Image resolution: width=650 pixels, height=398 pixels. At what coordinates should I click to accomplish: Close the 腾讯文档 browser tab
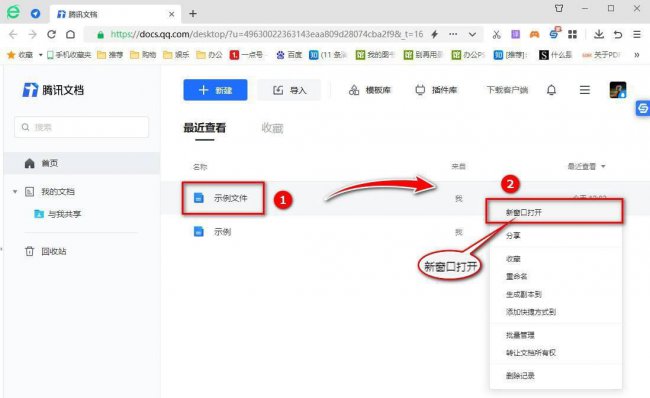pos(172,14)
